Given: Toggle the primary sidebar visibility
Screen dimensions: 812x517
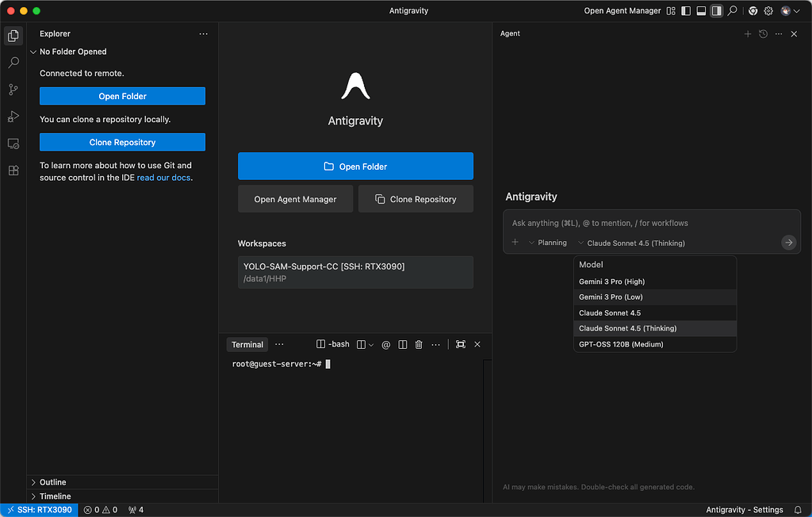Looking at the screenshot, I should 686,11.
